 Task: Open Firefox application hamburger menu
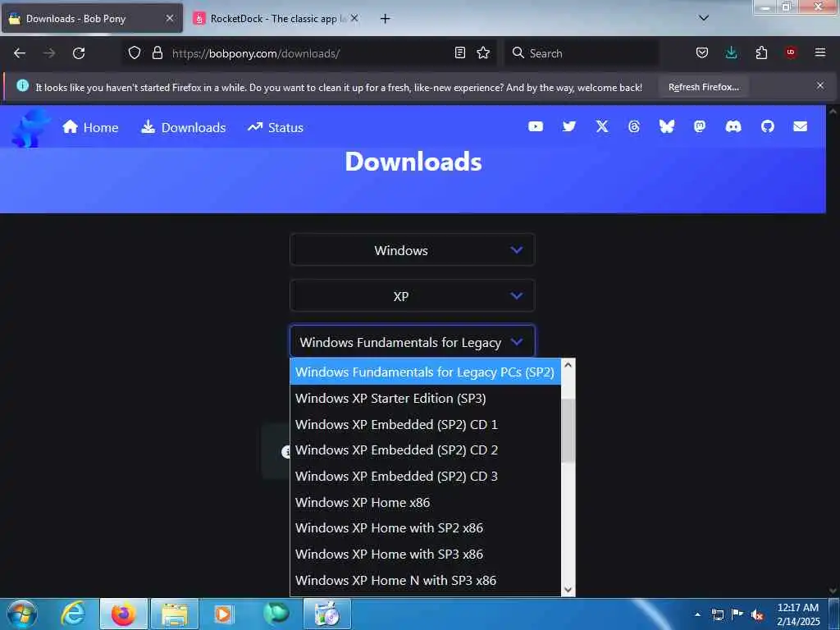820,52
